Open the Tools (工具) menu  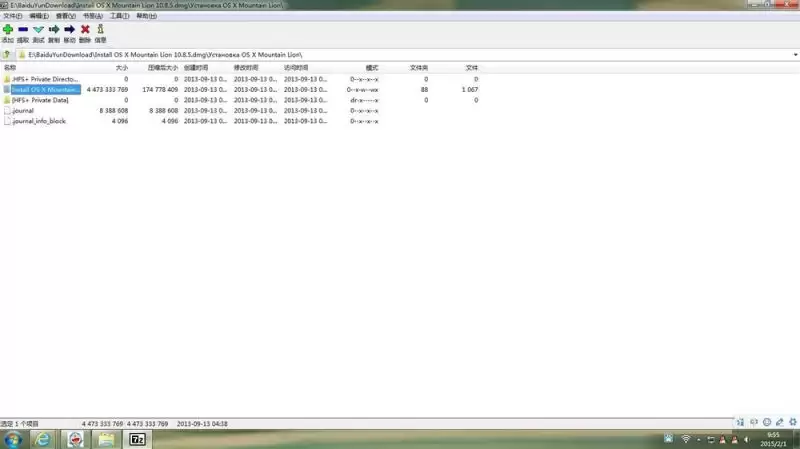pos(119,16)
